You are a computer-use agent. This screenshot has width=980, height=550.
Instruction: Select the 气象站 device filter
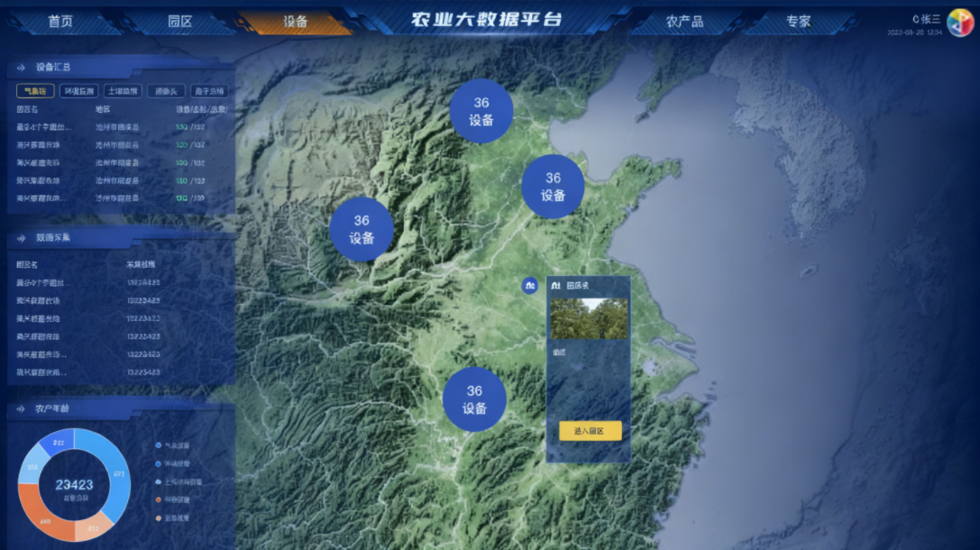[34, 91]
